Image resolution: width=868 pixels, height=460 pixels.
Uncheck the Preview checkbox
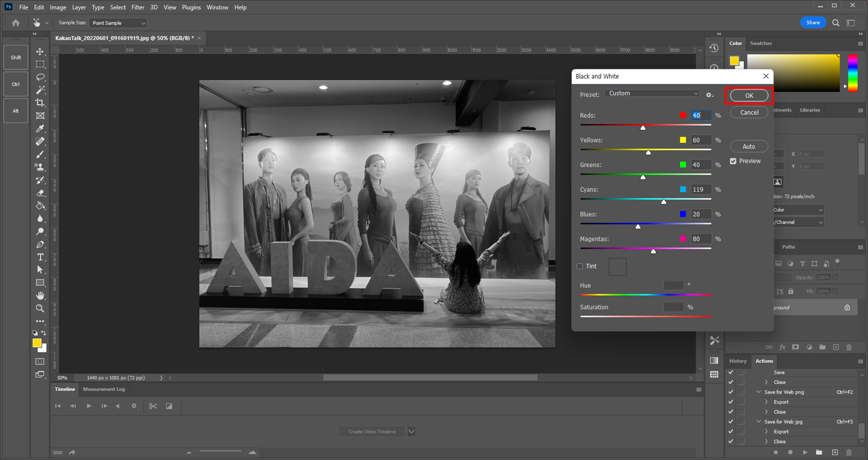[733, 161]
